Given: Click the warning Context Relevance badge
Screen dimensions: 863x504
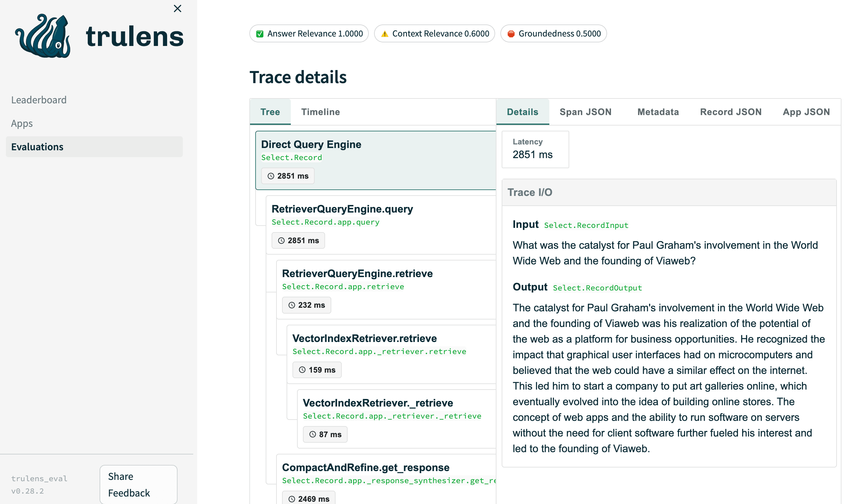Looking at the screenshot, I should point(434,34).
